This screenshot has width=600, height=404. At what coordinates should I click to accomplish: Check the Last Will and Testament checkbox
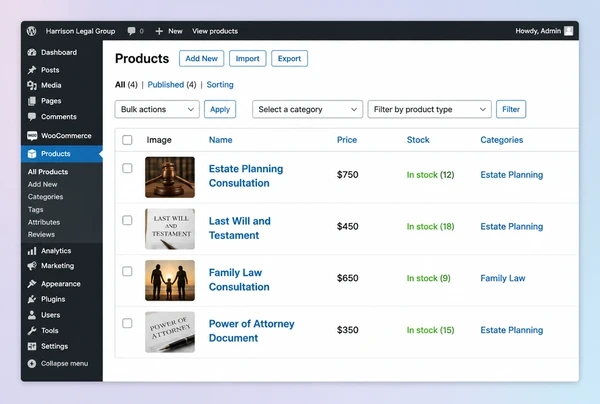pyautogui.click(x=127, y=220)
